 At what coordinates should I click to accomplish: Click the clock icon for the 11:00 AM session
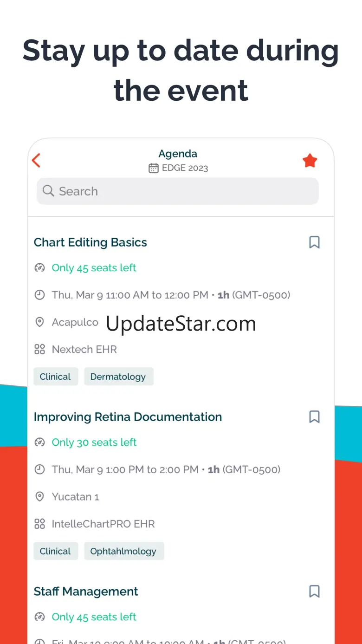point(40,295)
